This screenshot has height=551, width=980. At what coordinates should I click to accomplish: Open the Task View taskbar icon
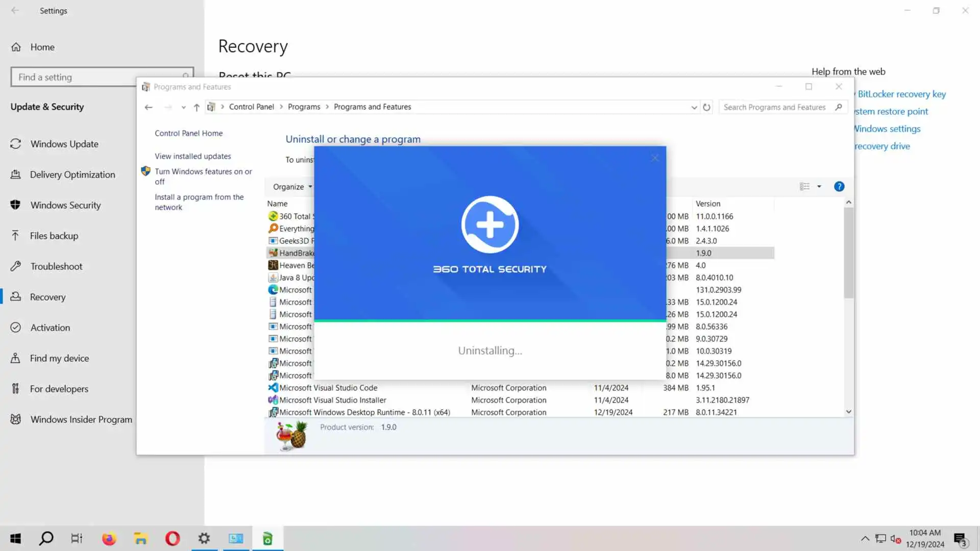(x=77, y=538)
